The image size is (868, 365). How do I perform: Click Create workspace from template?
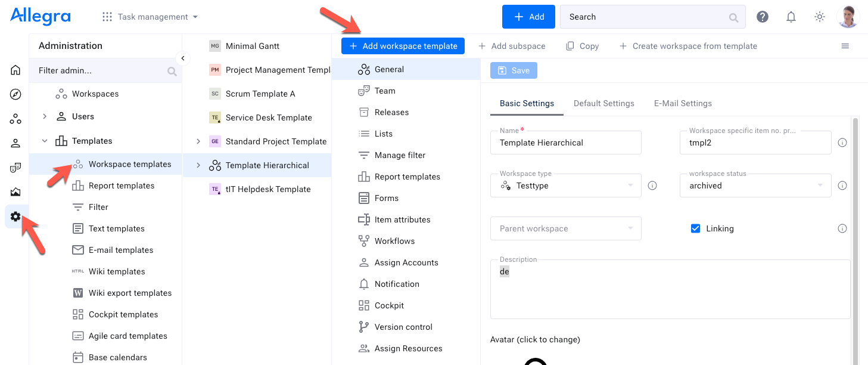(688, 46)
